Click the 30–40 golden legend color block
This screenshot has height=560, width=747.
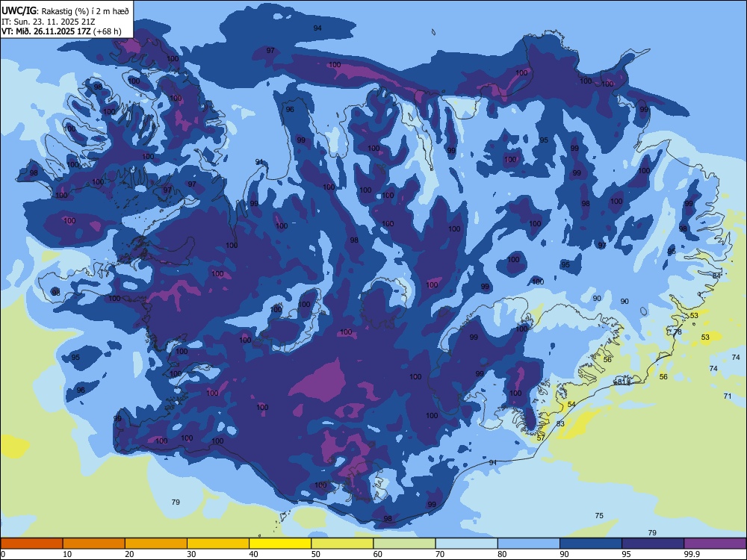point(218,544)
